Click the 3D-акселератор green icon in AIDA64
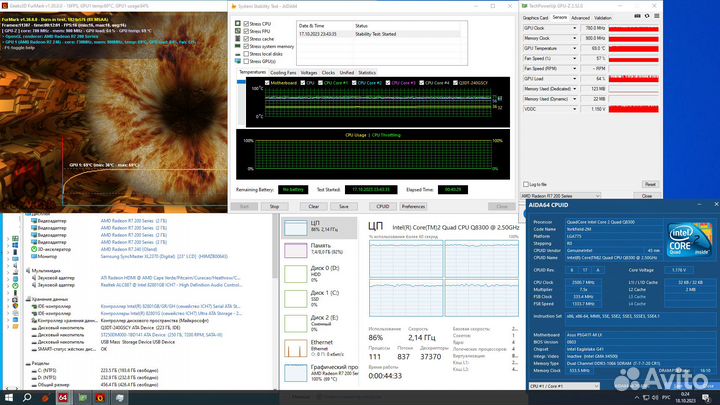This screenshot has width=720, height=405. (x=34, y=249)
